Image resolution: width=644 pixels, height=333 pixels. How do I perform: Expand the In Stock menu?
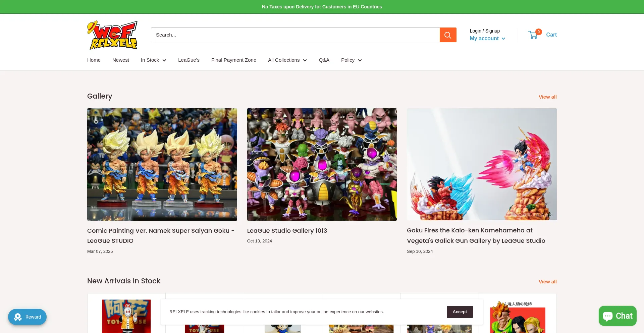pyautogui.click(x=153, y=60)
